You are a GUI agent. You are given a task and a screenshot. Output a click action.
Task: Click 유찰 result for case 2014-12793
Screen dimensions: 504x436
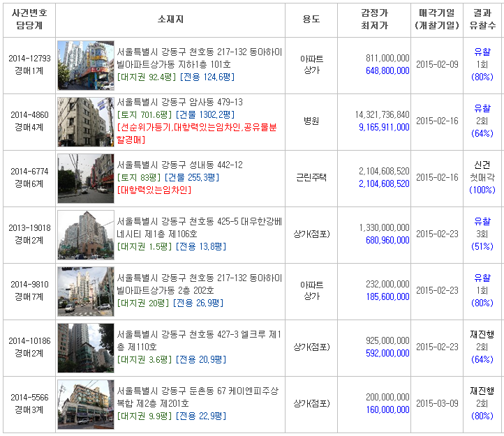point(482,52)
